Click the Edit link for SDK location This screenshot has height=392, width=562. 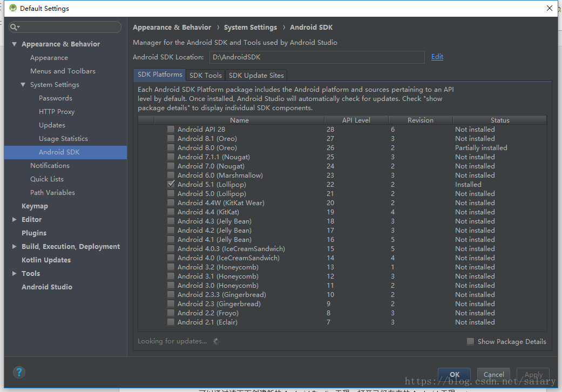pos(437,57)
